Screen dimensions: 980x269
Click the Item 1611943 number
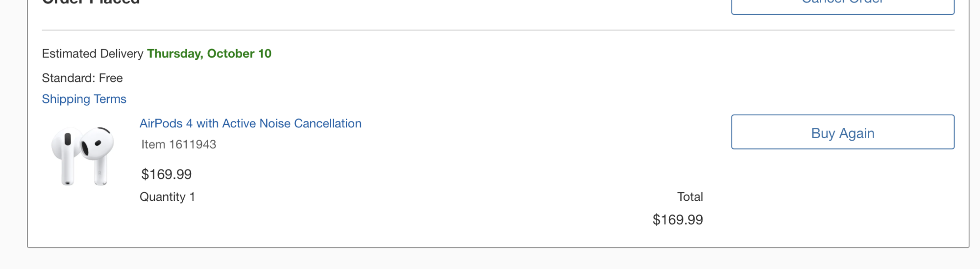pos(179,145)
